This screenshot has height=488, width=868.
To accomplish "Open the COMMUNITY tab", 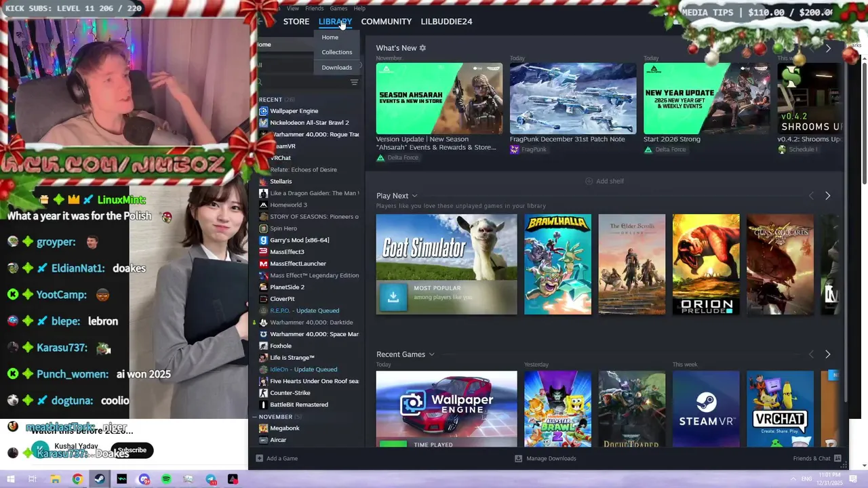I will point(387,22).
